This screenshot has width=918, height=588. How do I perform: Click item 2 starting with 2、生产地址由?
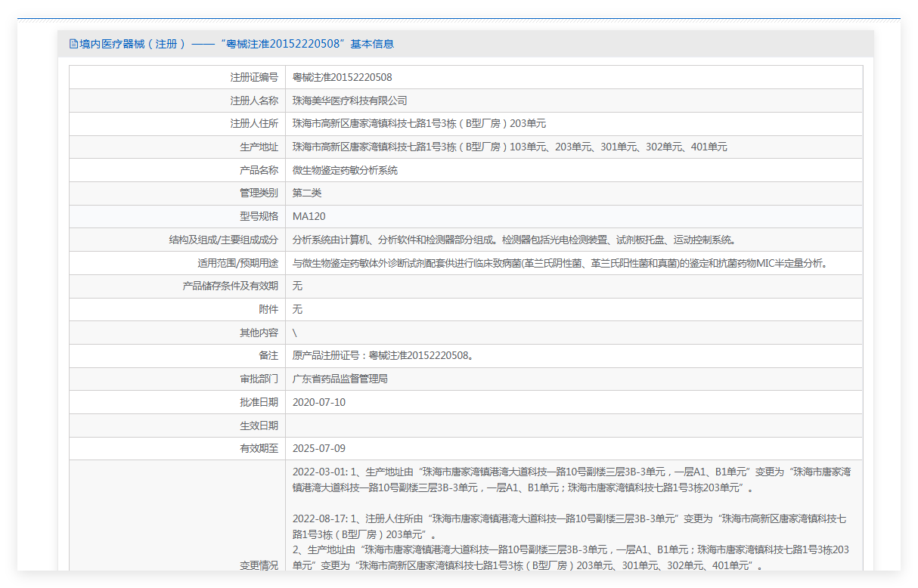pos(571,558)
